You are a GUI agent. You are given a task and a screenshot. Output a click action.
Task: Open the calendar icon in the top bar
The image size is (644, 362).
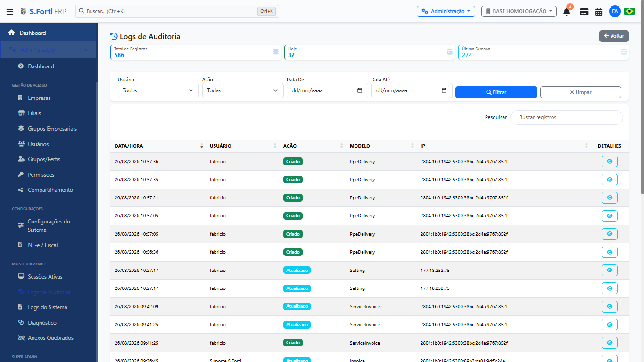[x=599, y=11]
